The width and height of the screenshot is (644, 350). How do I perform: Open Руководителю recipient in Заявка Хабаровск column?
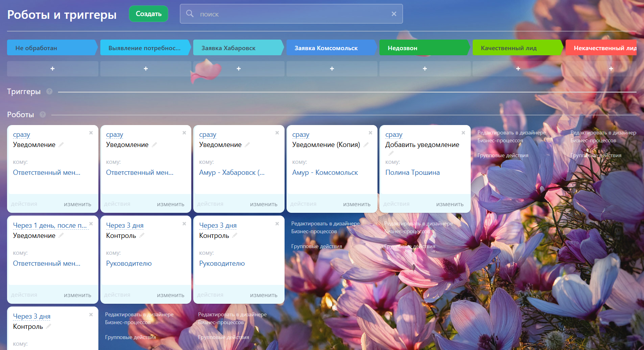coord(222,263)
